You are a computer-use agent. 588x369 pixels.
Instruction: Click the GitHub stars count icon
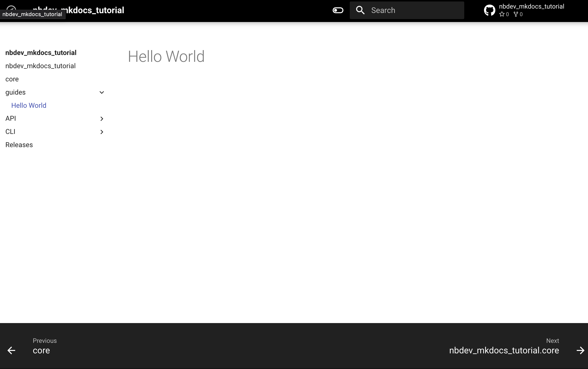click(502, 14)
